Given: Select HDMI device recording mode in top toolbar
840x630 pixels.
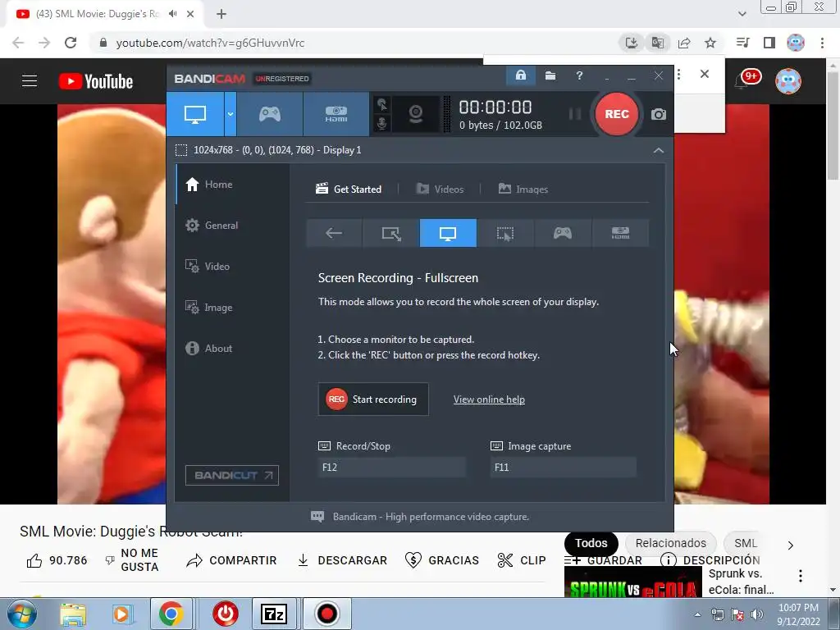Looking at the screenshot, I should pyautogui.click(x=336, y=114).
